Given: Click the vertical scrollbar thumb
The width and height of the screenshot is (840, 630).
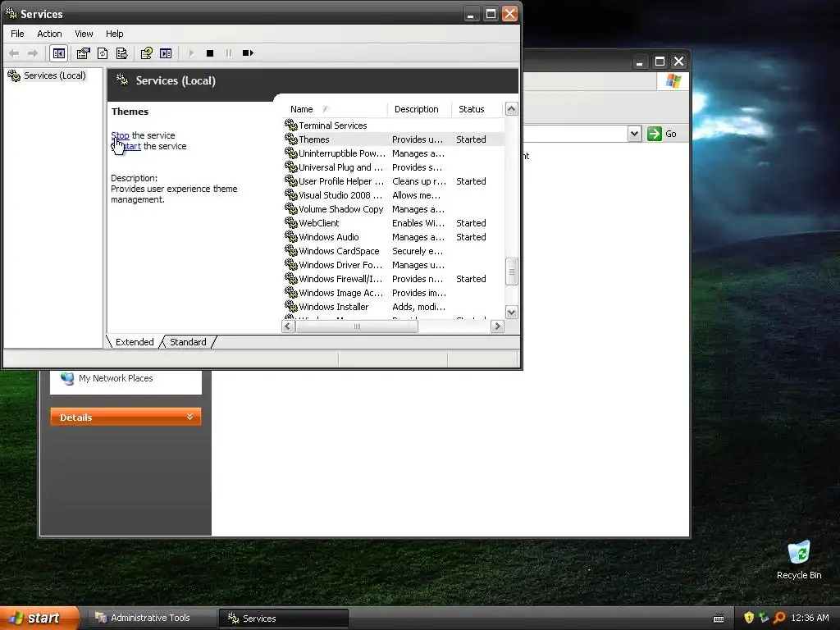Looking at the screenshot, I should coord(512,272).
